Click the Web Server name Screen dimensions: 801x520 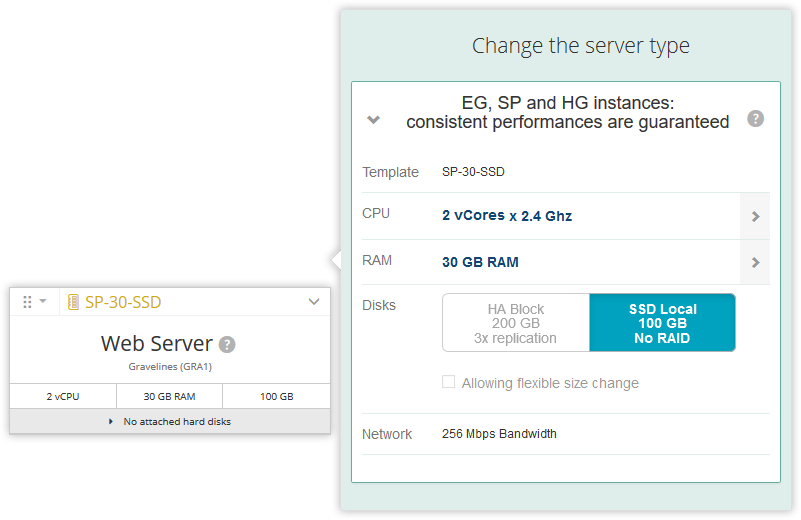pyautogui.click(x=156, y=344)
